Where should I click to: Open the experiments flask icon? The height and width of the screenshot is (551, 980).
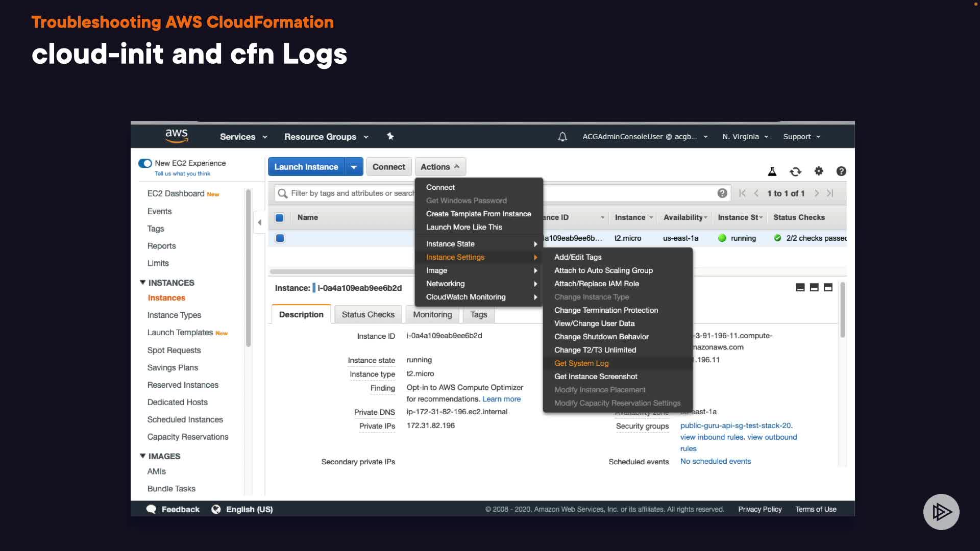click(772, 171)
